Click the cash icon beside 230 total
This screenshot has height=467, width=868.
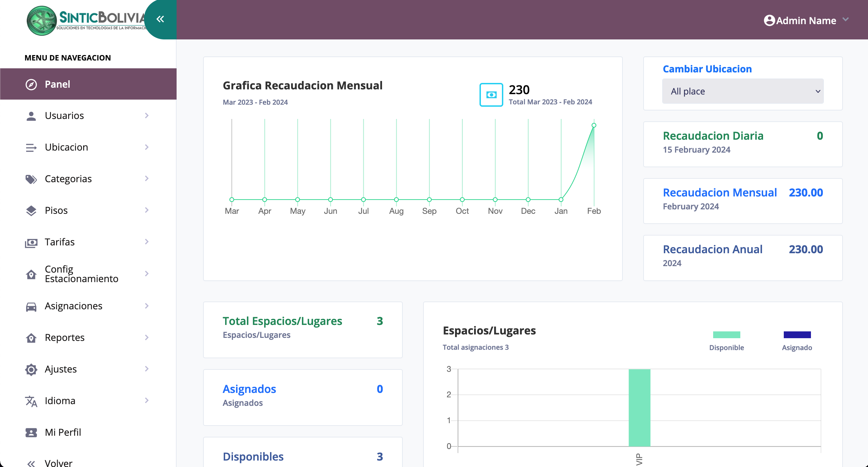[x=491, y=95]
